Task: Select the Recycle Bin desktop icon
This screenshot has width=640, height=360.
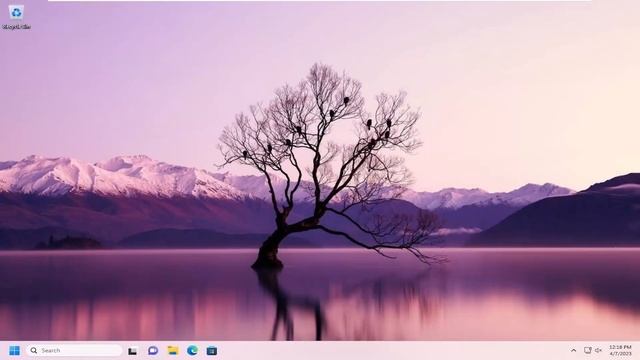Action: pyautogui.click(x=16, y=18)
